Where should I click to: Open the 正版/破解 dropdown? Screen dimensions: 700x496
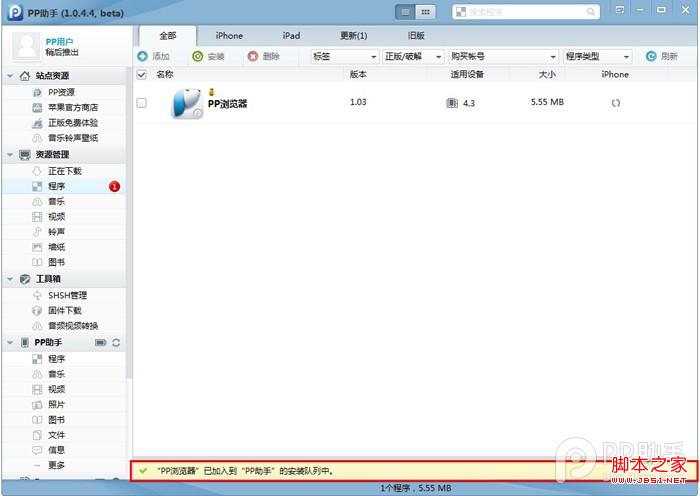pyautogui.click(x=413, y=56)
